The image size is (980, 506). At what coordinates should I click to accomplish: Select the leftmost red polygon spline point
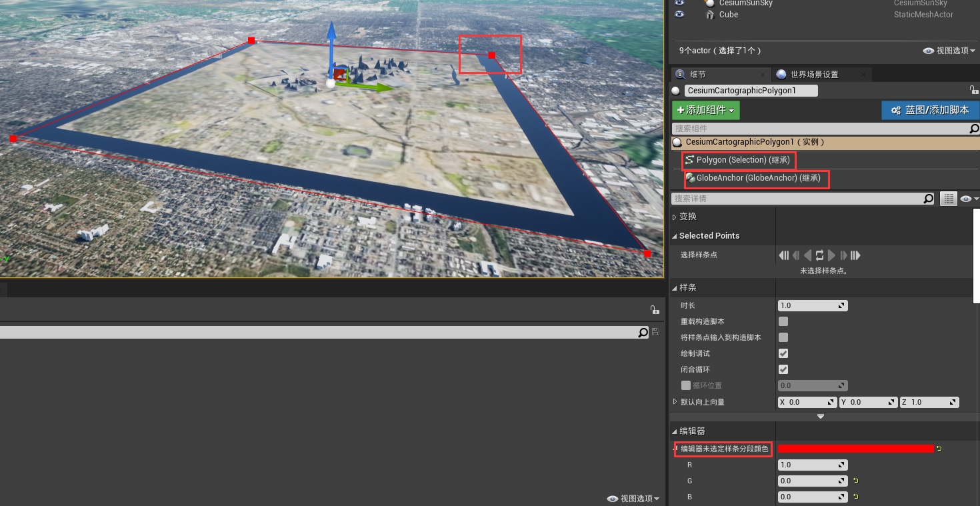(13, 139)
